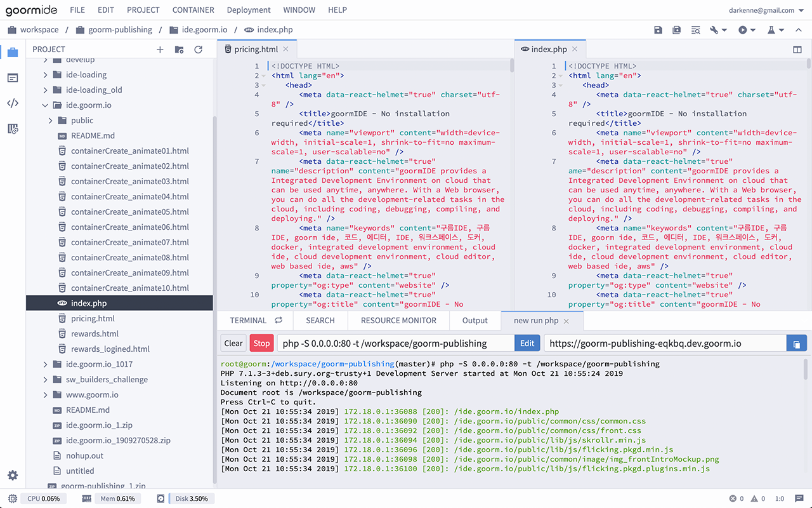Open the Run button dropdown arrow
The height and width of the screenshot is (508, 812).
752,30
